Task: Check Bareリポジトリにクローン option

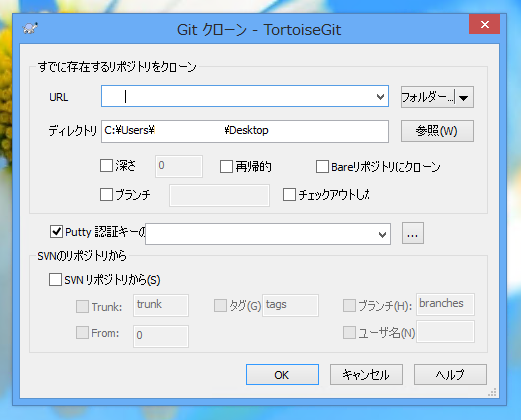Action: 322,167
